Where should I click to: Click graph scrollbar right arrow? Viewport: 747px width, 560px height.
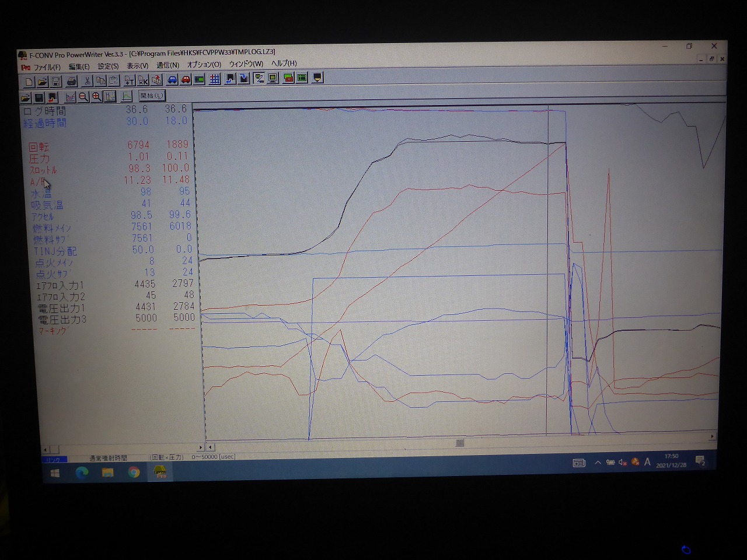tap(712, 436)
